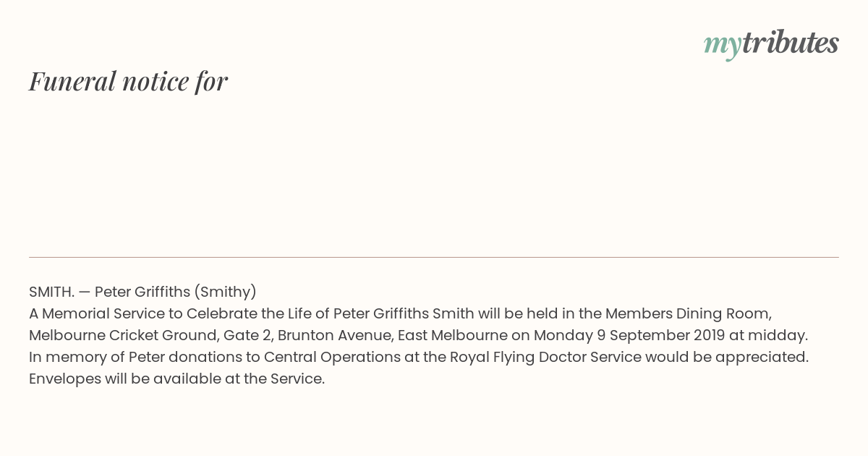Click the mytributes logo
868x456 pixels.
[771, 44]
